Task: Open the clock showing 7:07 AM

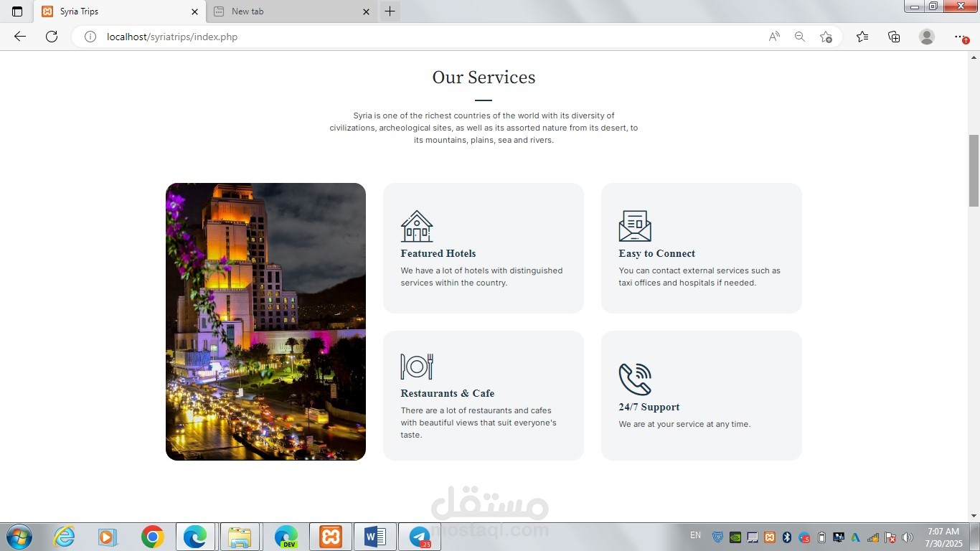Action: (943, 537)
